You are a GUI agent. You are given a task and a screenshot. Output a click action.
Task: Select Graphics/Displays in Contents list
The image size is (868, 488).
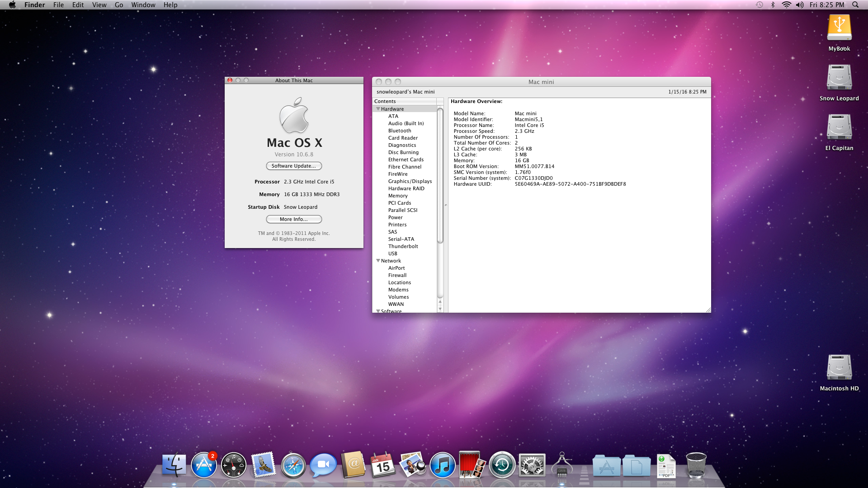pos(410,181)
